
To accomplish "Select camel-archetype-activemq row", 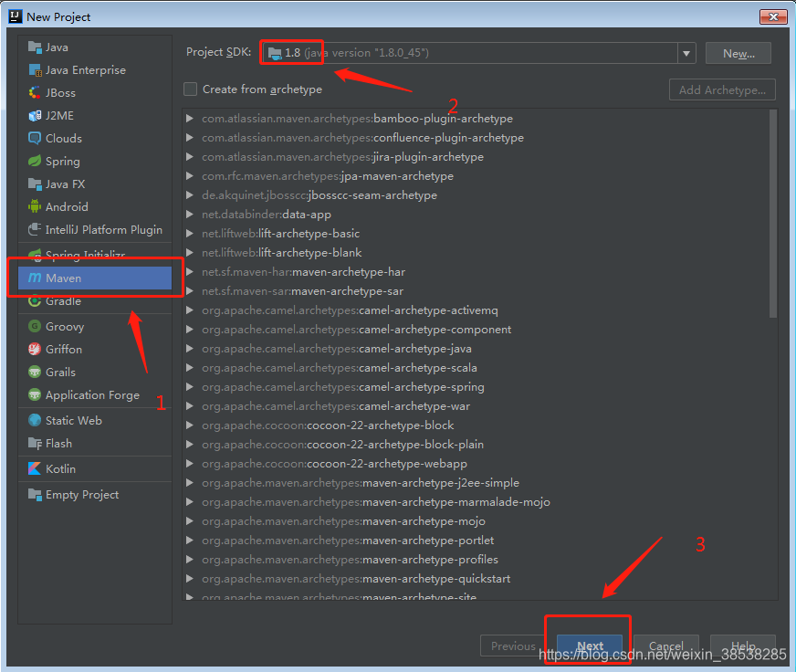I will point(480,310).
